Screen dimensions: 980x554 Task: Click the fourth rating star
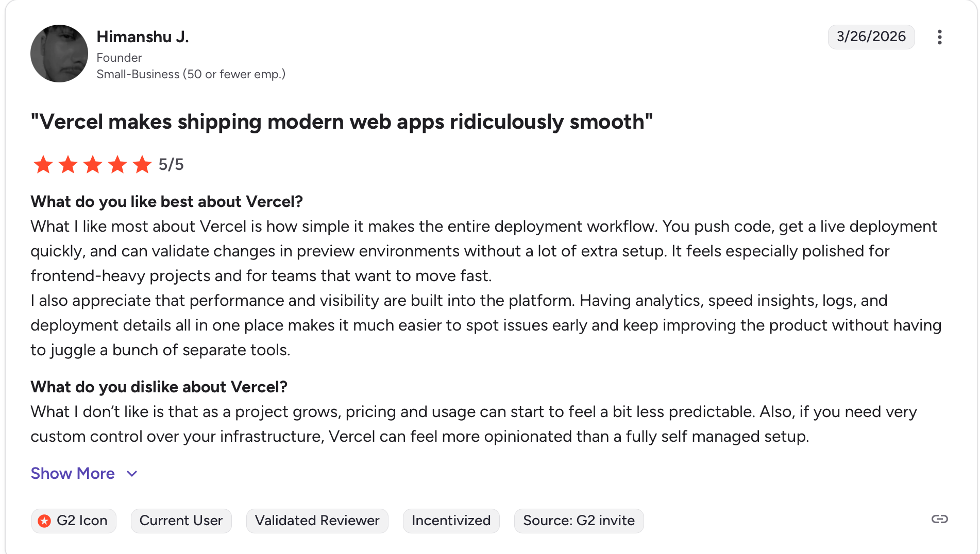117,165
